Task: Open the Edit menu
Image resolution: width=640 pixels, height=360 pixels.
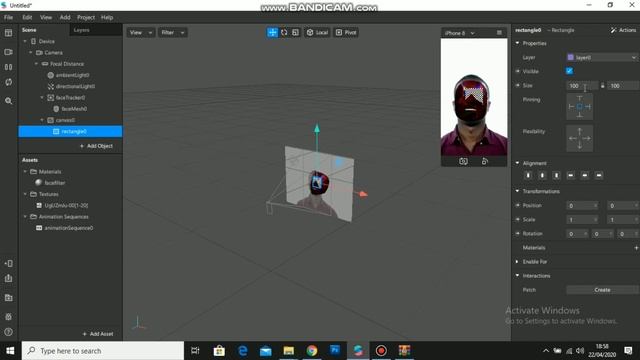Action: coord(27,18)
